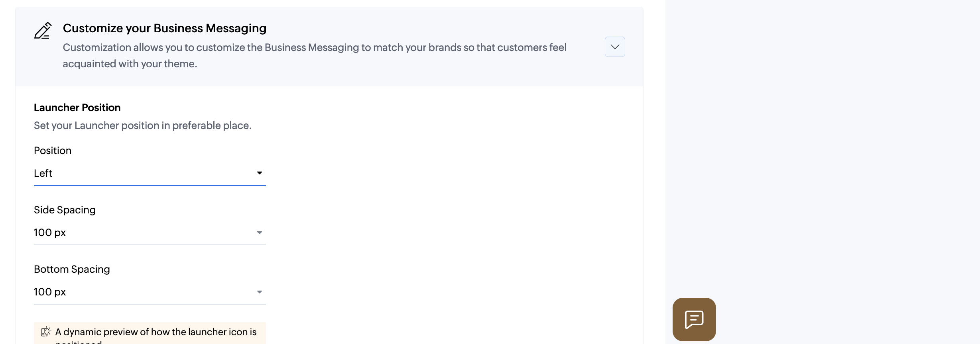Collapse the Customize your Business Messaging section

pyautogui.click(x=614, y=47)
